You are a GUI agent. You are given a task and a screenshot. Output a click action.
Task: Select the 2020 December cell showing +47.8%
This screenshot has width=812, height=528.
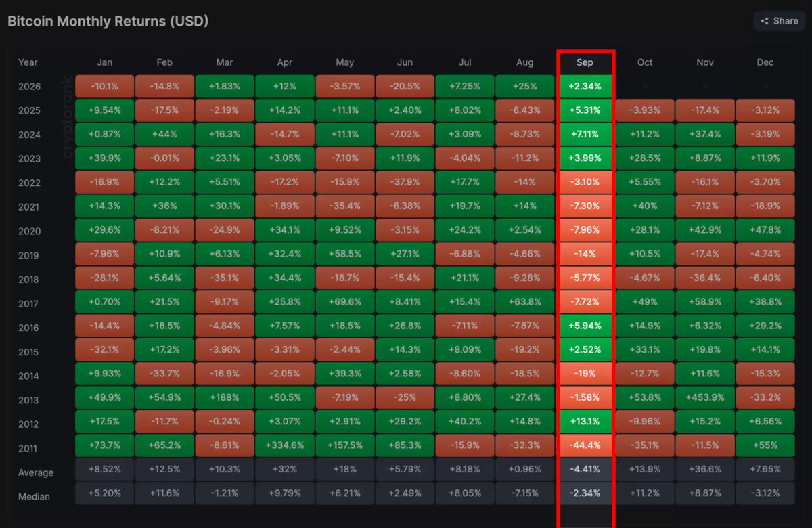(x=765, y=231)
